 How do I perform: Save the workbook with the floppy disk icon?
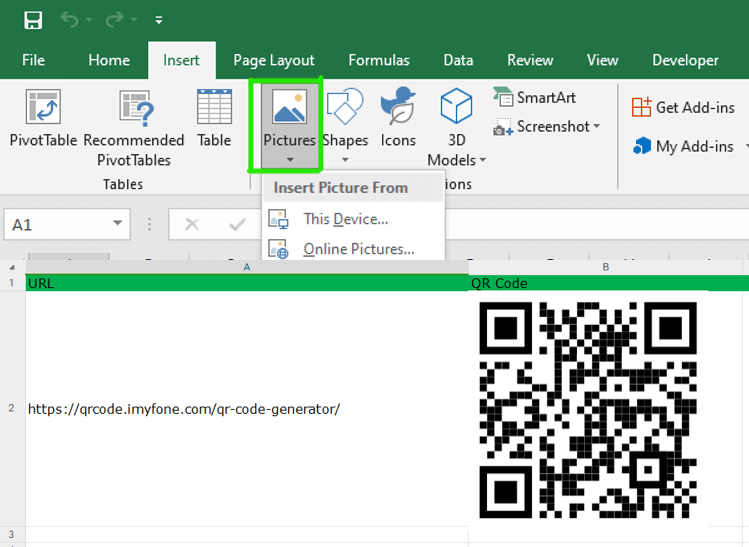click(33, 20)
